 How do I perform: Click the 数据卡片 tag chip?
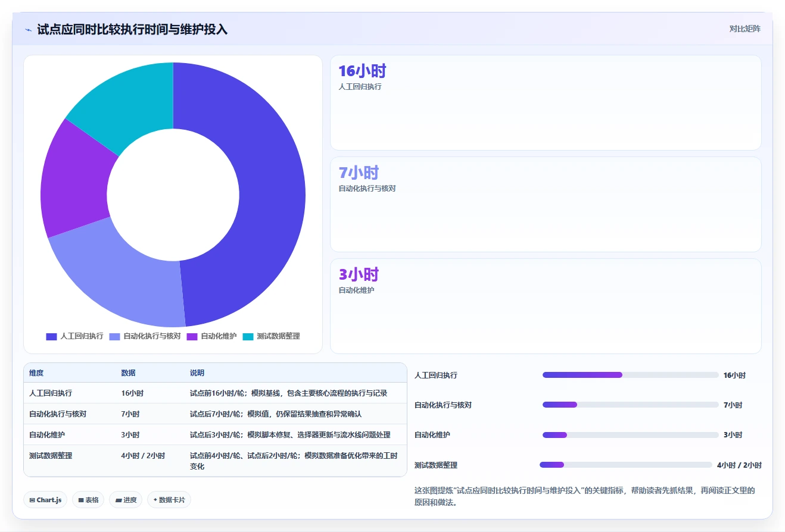[x=169, y=500]
